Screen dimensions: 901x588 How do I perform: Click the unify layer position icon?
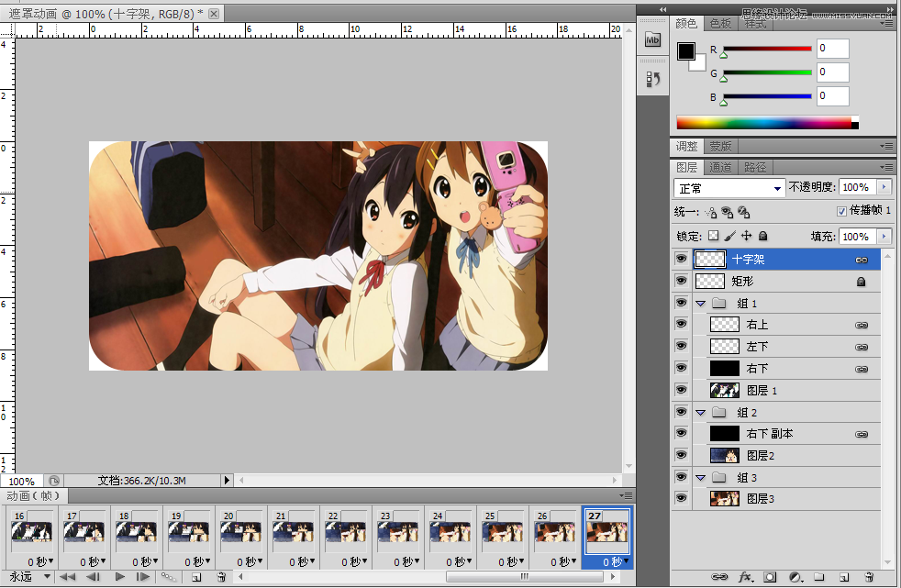click(x=711, y=213)
